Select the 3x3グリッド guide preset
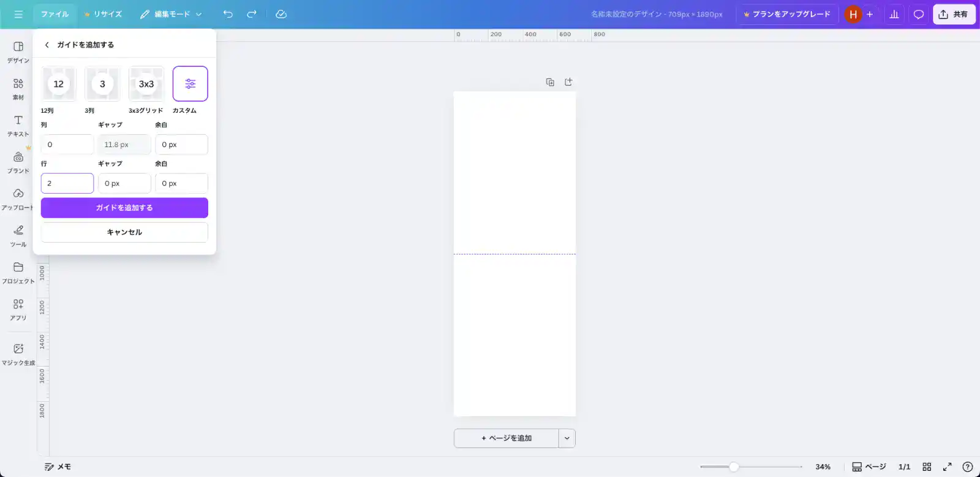The image size is (980, 477). point(146,84)
